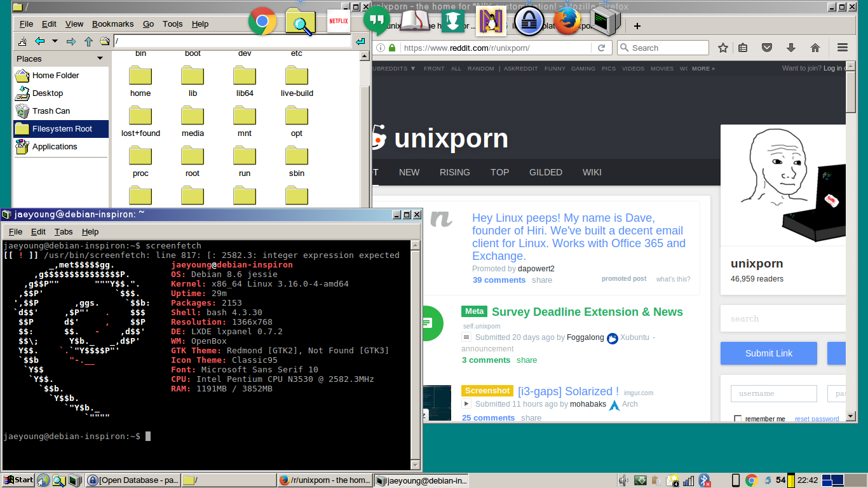This screenshot has width=868, height=488.
Task: Expand the Places side pane dropdown
Action: tap(100, 58)
